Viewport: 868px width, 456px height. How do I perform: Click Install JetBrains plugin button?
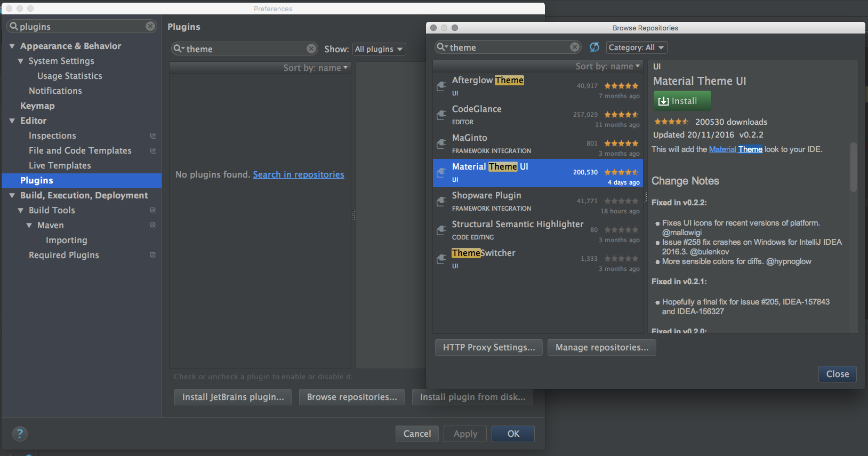(233, 397)
